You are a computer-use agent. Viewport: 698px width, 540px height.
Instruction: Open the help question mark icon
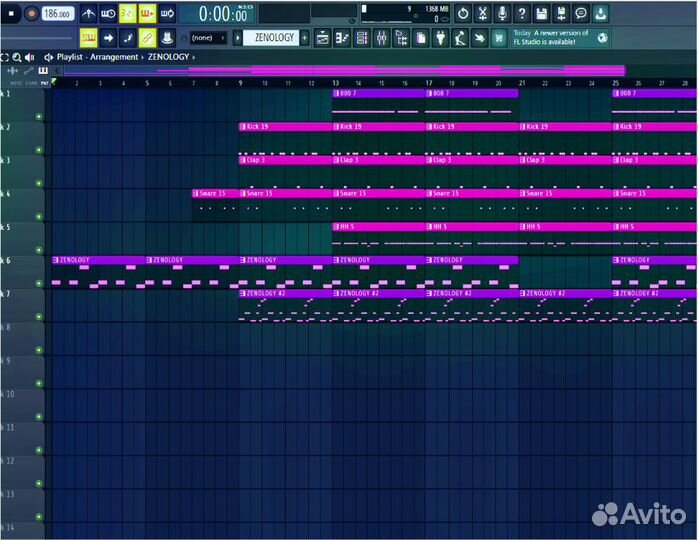[522, 14]
